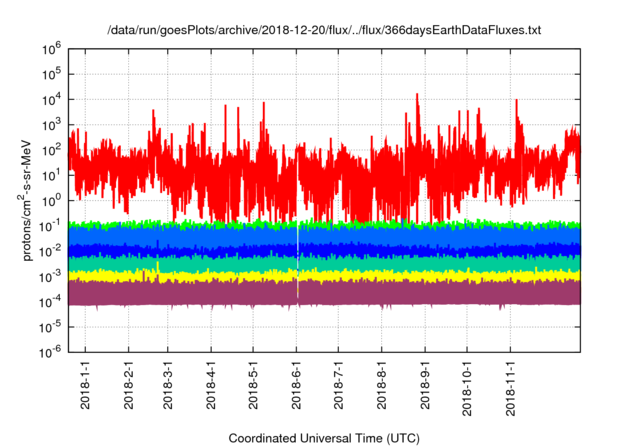This screenshot has height=448, width=640.
Task: Click the 10^-5 y-axis tick label
Action: click(51, 328)
